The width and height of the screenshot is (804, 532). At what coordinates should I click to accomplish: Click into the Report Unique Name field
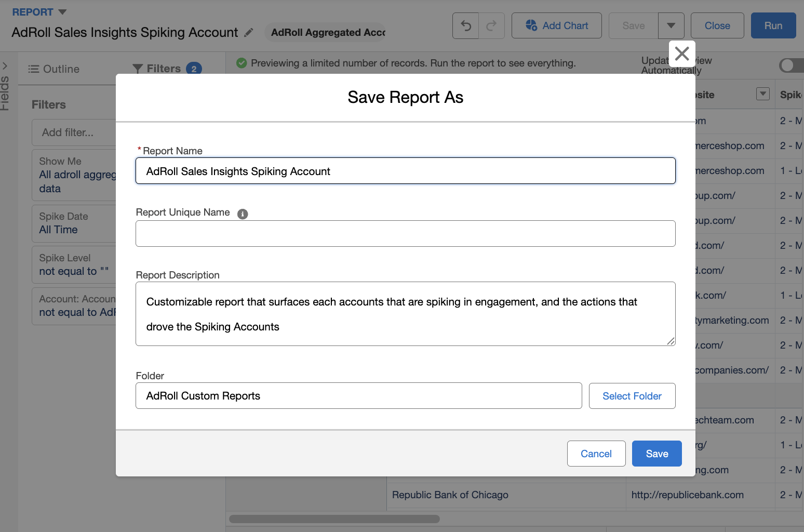[x=405, y=233]
